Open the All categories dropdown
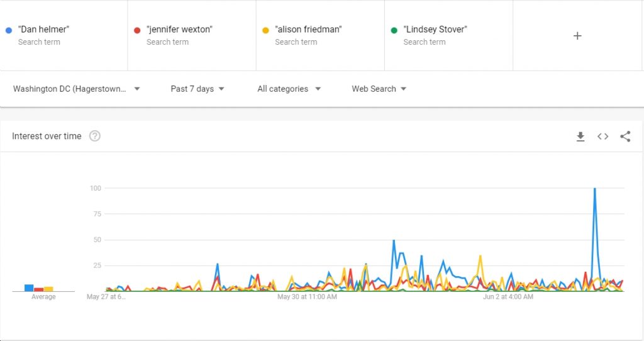Screen dimensions: 644x341 tap(289, 89)
